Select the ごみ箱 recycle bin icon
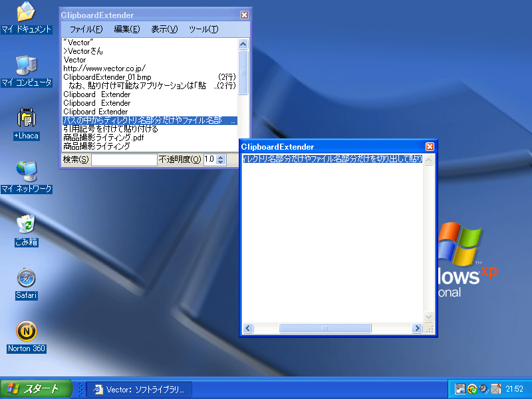This screenshot has width=532, height=399. (x=26, y=230)
